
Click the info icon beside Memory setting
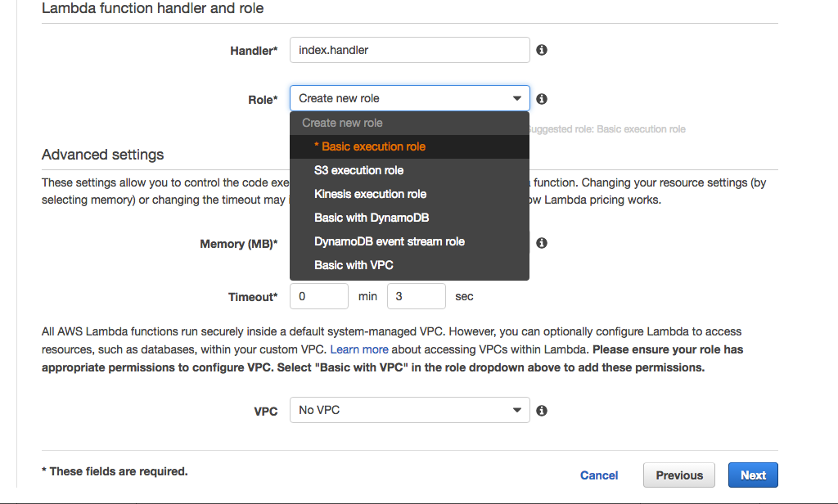pyautogui.click(x=541, y=242)
